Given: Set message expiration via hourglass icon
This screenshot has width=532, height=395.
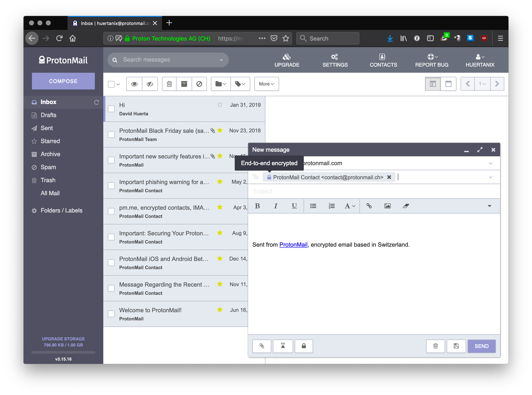Looking at the screenshot, I should (283, 346).
